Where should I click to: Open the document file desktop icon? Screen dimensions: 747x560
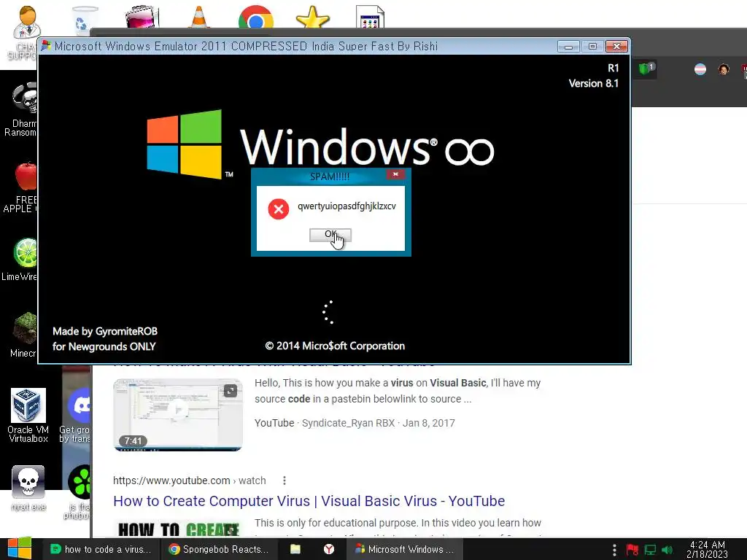tap(370, 16)
